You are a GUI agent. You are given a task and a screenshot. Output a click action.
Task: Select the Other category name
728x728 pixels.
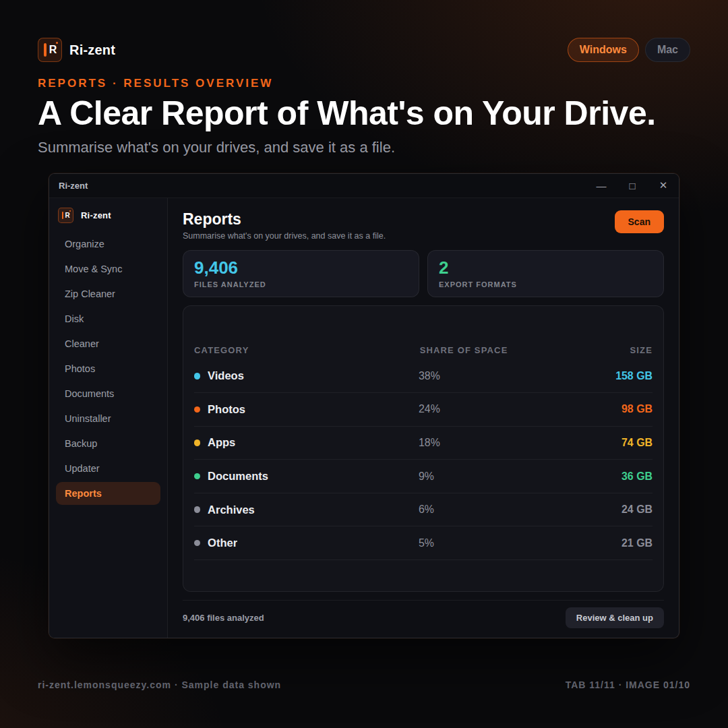coord(222,543)
